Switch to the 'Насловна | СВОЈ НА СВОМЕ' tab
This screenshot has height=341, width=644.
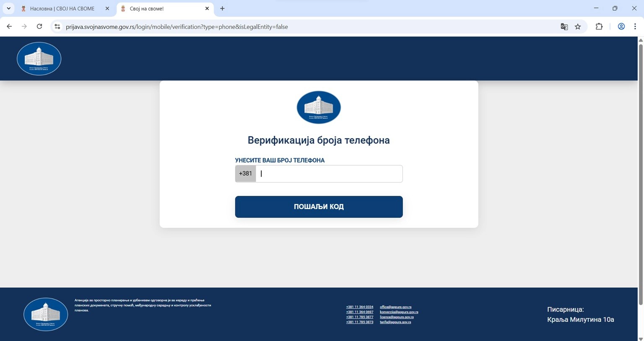coord(65,8)
